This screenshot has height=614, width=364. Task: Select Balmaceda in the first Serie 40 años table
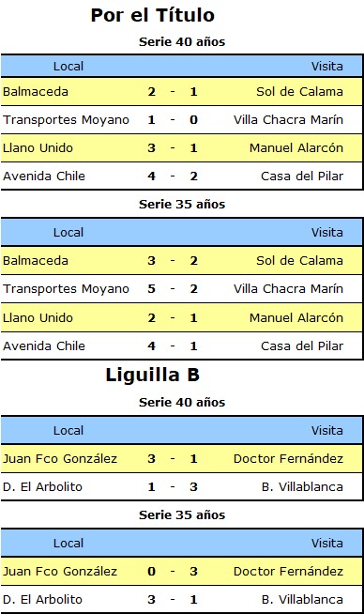(36, 92)
